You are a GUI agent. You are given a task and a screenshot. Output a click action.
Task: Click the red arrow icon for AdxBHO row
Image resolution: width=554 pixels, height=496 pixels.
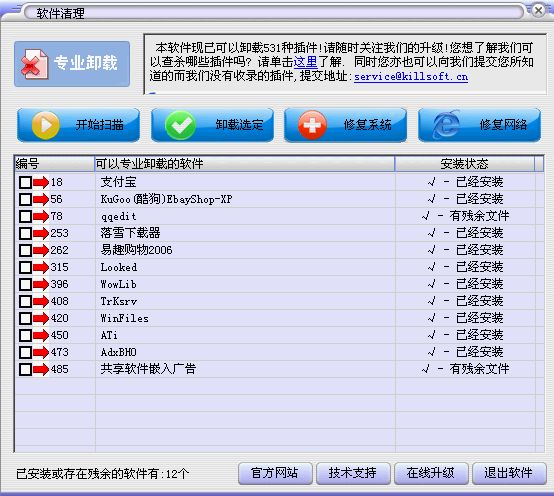41,353
